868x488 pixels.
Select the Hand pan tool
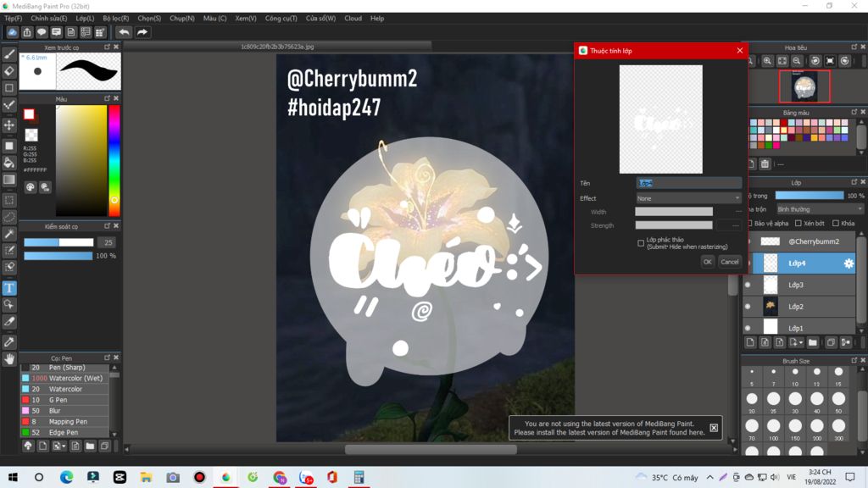(9, 359)
